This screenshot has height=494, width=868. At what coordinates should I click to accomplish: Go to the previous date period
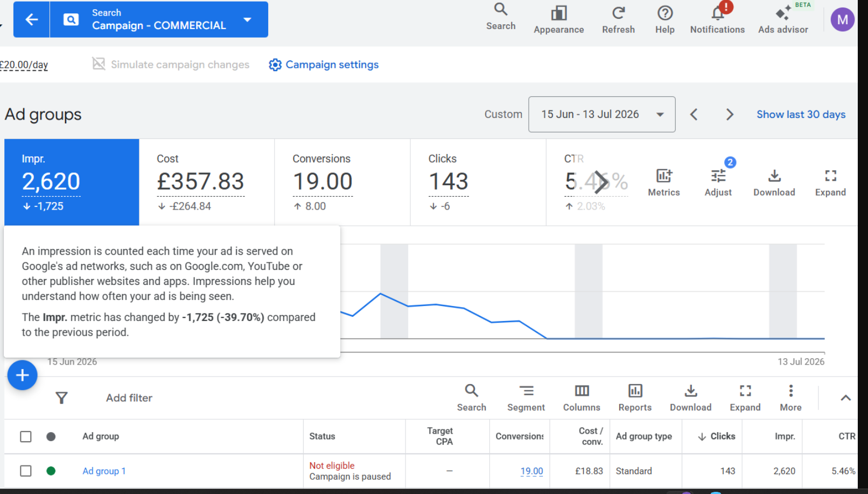pyautogui.click(x=694, y=114)
